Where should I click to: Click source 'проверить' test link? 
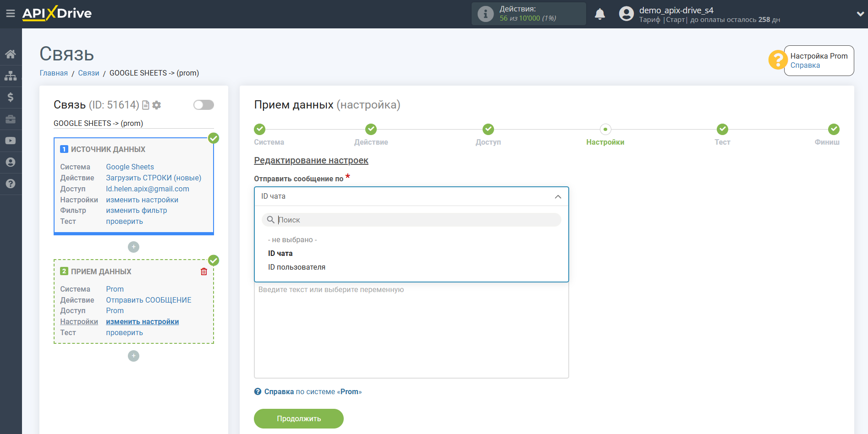124,222
